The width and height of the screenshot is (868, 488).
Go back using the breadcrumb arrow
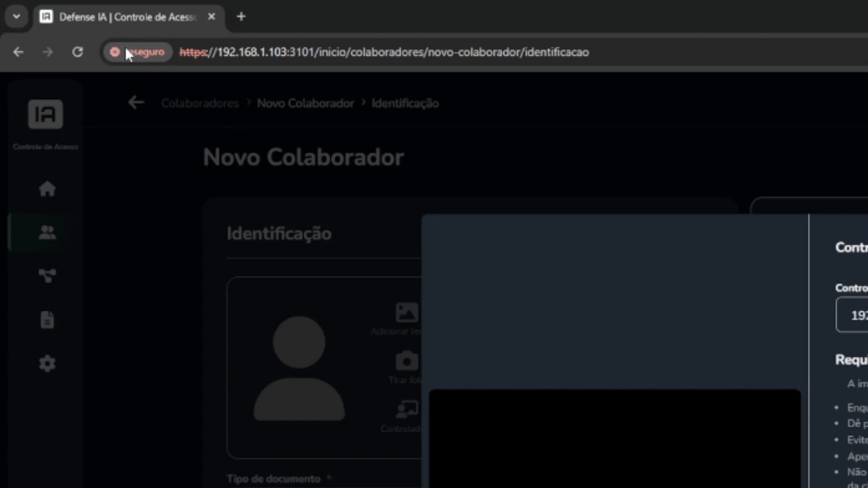pos(136,102)
